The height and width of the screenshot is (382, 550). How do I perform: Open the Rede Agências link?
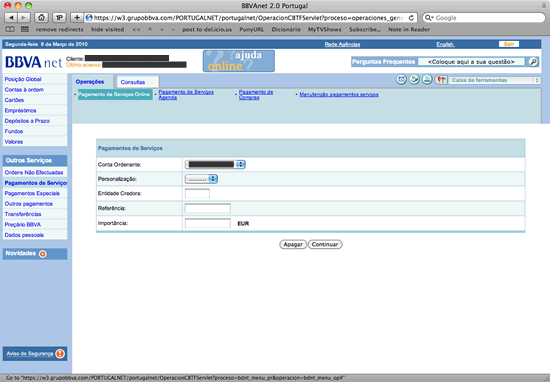(x=342, y=44)
